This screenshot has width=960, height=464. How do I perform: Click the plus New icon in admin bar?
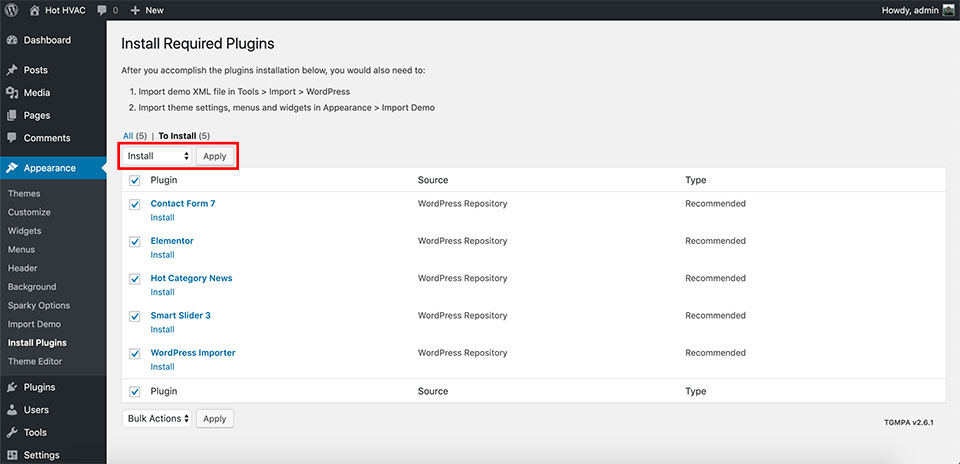click(135, 10)
